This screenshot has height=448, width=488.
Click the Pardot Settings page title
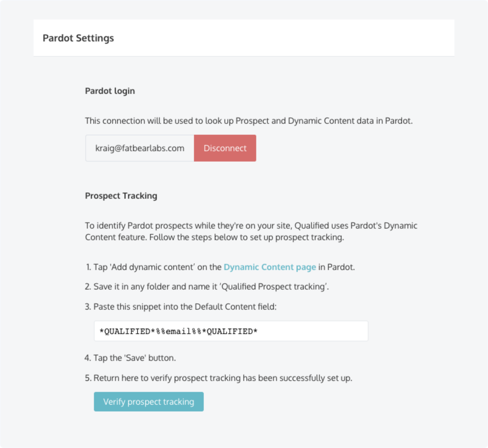pos(78,38)
